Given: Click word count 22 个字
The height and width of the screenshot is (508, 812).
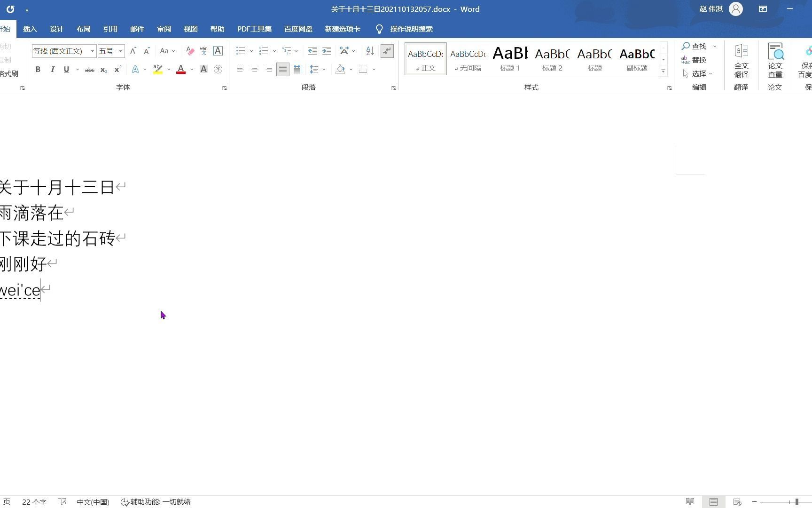Looking at the screenshot, I should (x=34, y=502).
